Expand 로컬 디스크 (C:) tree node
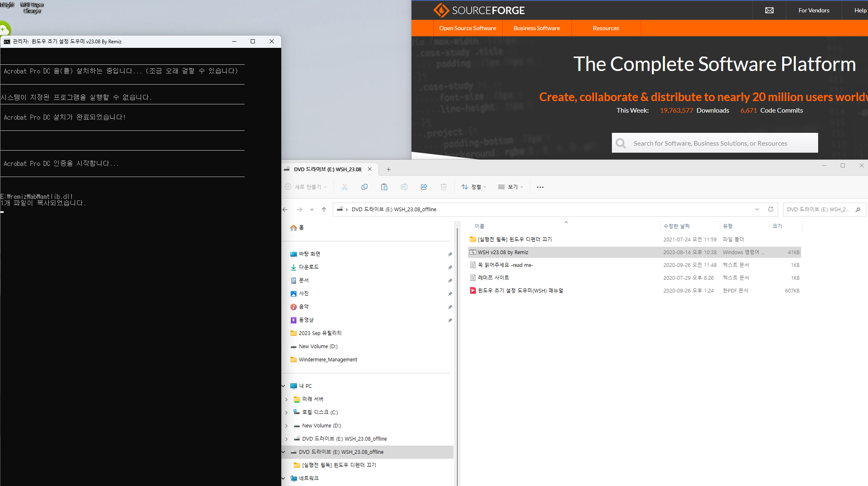This screenshot has width=868, height=486. (287, 413)
